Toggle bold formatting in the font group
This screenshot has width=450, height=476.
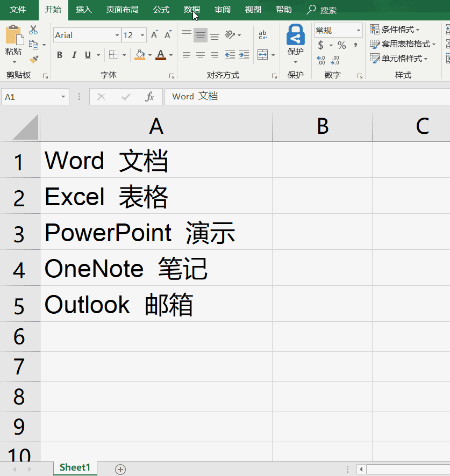pos(60,55)
